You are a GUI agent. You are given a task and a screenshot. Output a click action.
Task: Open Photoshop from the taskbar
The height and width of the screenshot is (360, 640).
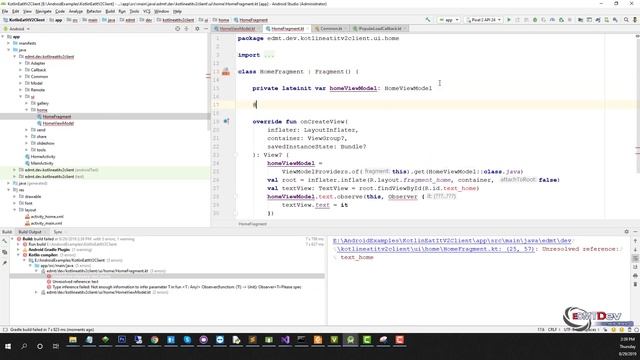click(x=122, y=340)
